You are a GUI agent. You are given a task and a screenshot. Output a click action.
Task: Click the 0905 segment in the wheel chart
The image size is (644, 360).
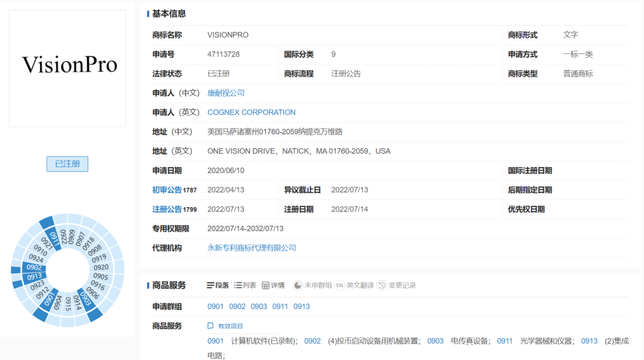[x=101, y=276]
